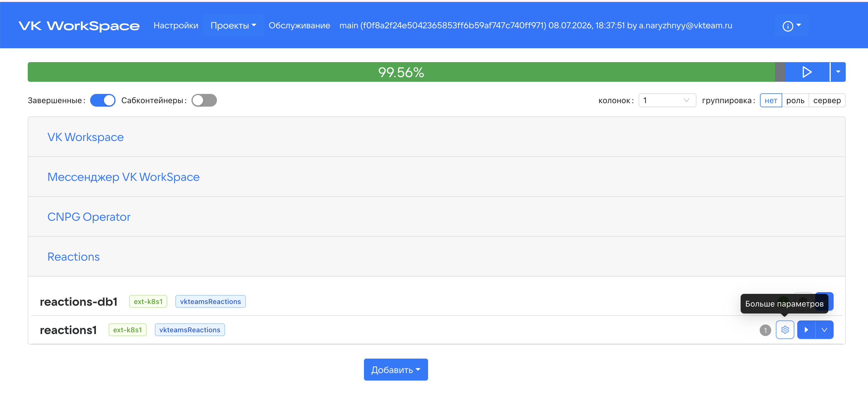Screen dimensions: 868x408
Task: Open the Добавить dropdown button
Action: coord(396,370)
